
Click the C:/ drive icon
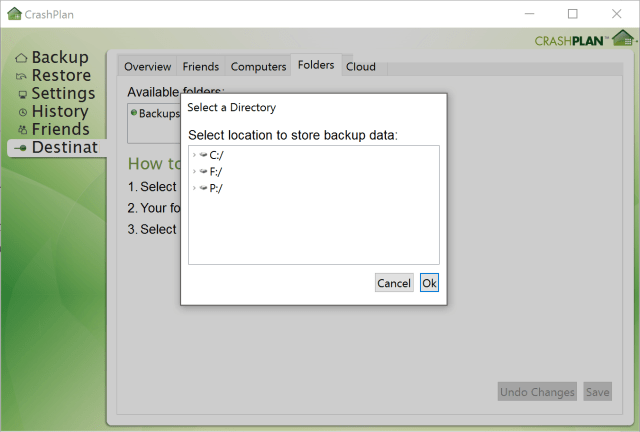(x=203, y=155)
